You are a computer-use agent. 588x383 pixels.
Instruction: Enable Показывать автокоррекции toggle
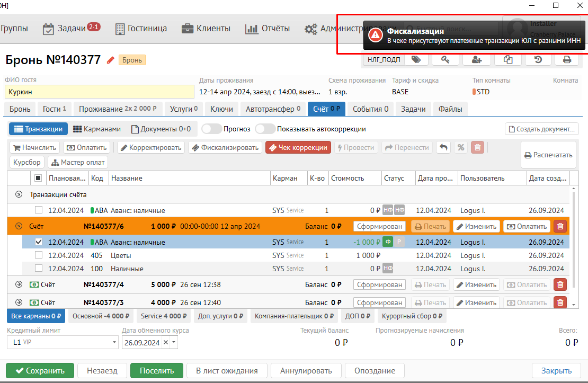pyautogui.click(x=265, y=129)
